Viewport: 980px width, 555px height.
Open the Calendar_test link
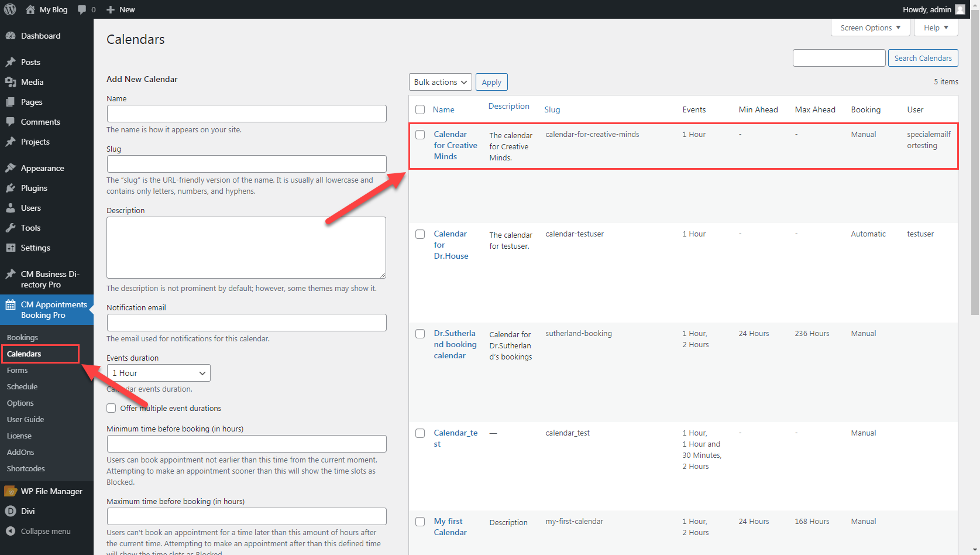point(456,438)
